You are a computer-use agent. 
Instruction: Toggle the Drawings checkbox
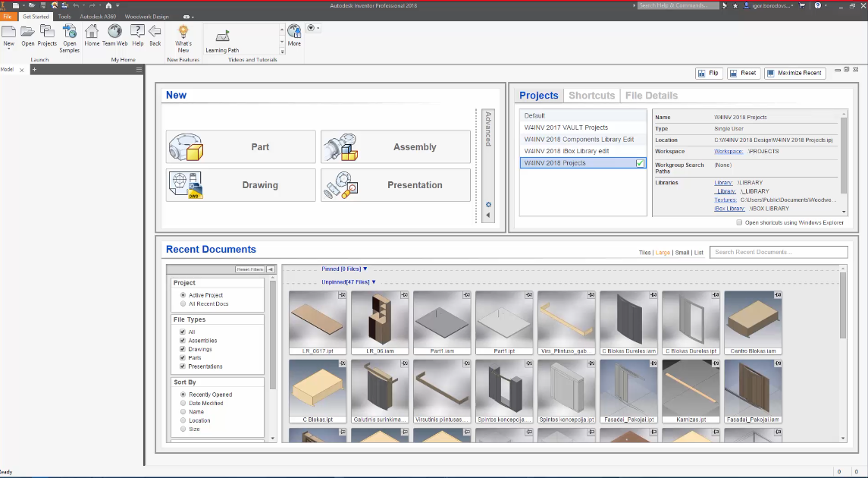[182, 349]
